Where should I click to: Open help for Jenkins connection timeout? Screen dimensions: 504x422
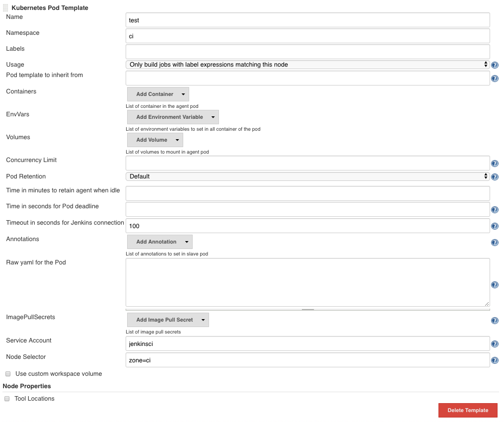495,226
